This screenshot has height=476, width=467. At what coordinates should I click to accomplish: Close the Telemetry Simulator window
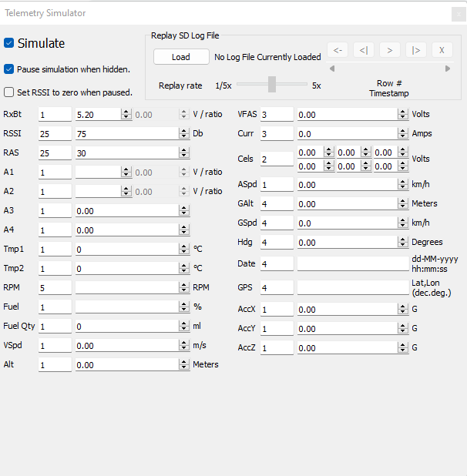(459, 15)
